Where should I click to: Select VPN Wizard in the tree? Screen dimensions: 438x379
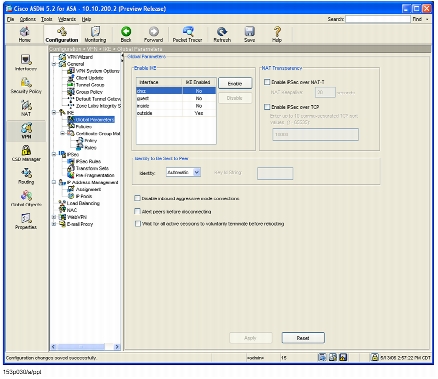[80, 57]
